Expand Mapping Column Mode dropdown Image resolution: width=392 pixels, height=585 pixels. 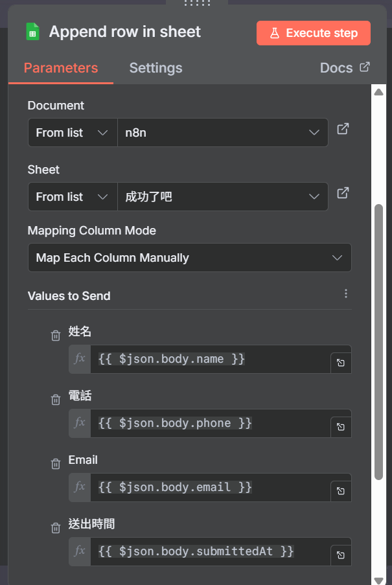pos(189,258)
